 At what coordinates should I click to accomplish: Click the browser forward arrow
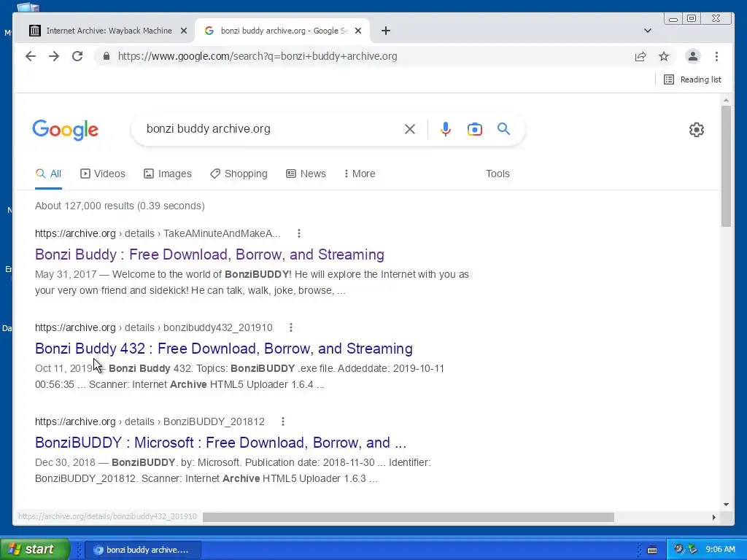(x=54, y=56)
